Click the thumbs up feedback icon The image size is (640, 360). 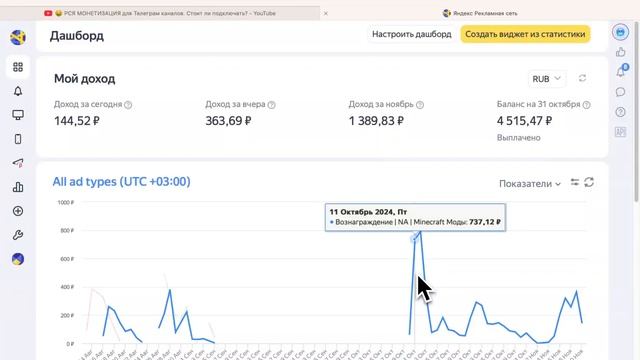[620, 52]
